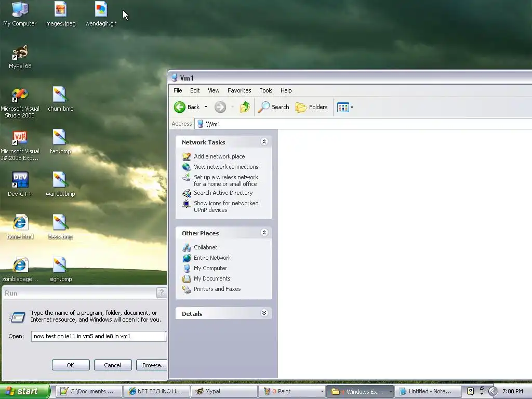Click Browse in the Run dialog
The image size is (532, 399).
click(152, 365)
